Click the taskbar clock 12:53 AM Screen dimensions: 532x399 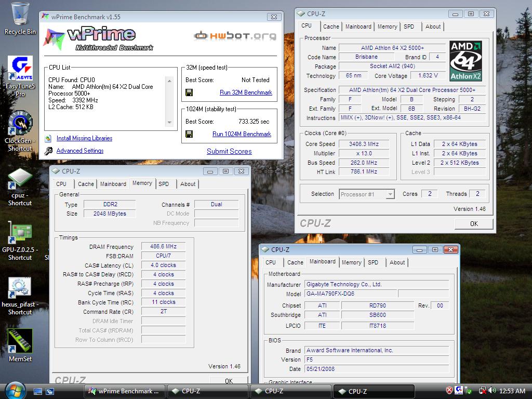tap(512, 391)
